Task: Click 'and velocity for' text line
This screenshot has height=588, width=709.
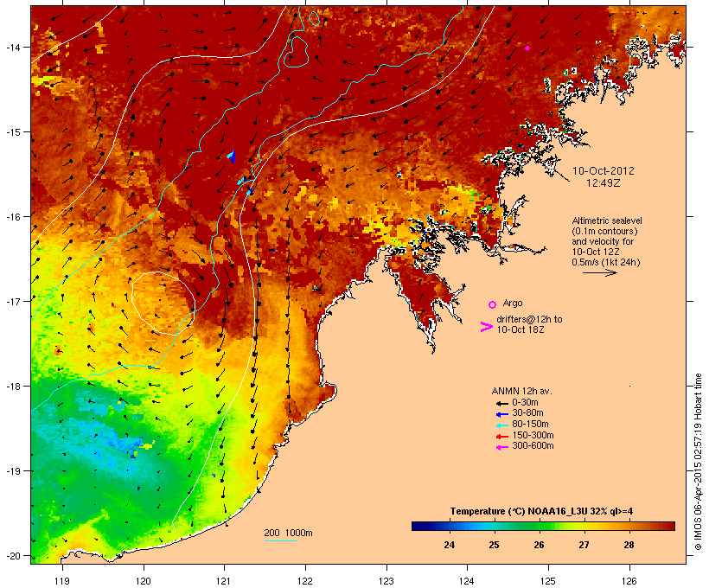Action: (603, 241)
